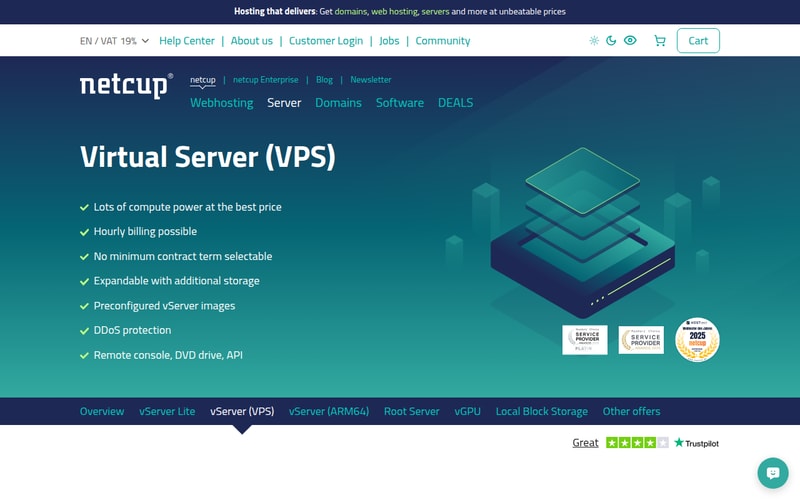Click the Virtual Server (VPS) heading
The image size is (800, 500).
pos(208,157)
